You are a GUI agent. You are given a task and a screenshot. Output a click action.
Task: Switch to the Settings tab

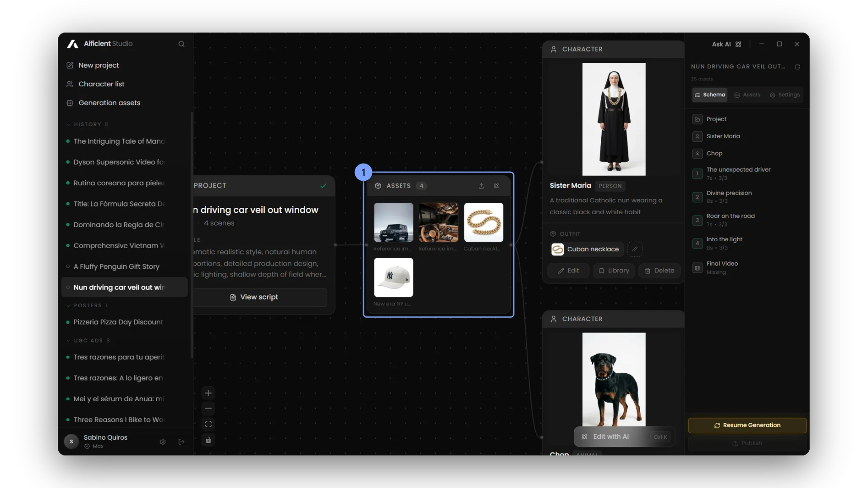coord(785,95)
